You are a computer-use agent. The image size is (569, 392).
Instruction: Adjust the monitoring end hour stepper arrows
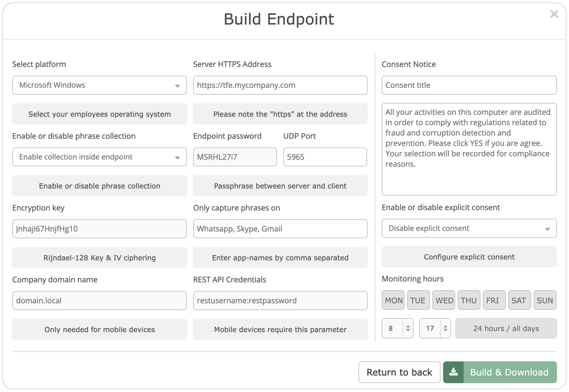coord(445,328)
